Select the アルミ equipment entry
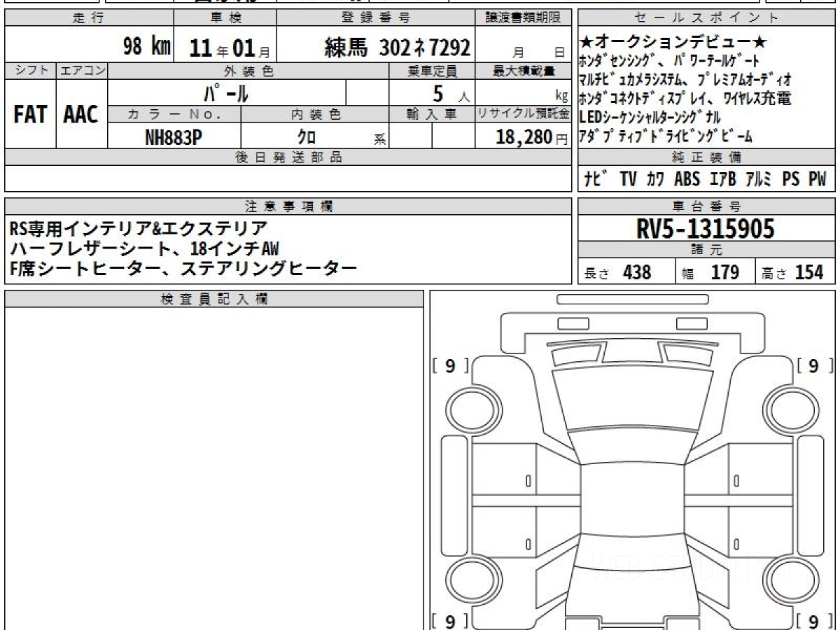The image size is (840, 630). pyautogui.click(x=759, y=179)
